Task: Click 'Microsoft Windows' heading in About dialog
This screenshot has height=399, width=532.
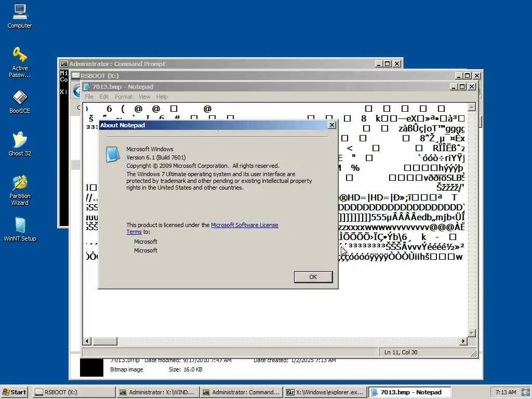Action: pyautogui.click(x=150, y=149)
